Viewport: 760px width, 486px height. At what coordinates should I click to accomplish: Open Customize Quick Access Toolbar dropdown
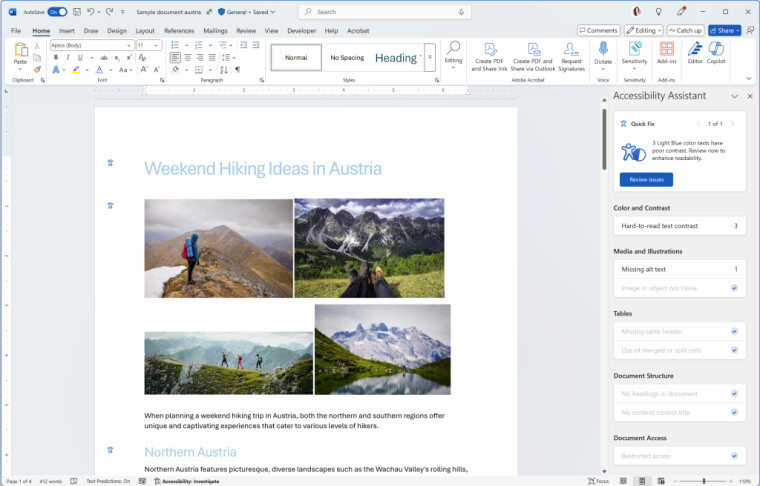[123, 12]
